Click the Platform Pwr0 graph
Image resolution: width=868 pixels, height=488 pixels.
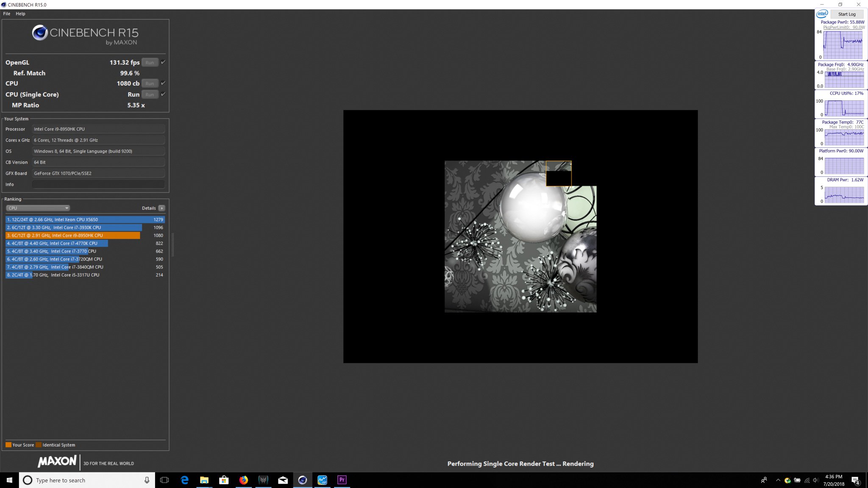pyautogui.click(x=844, y=166)
